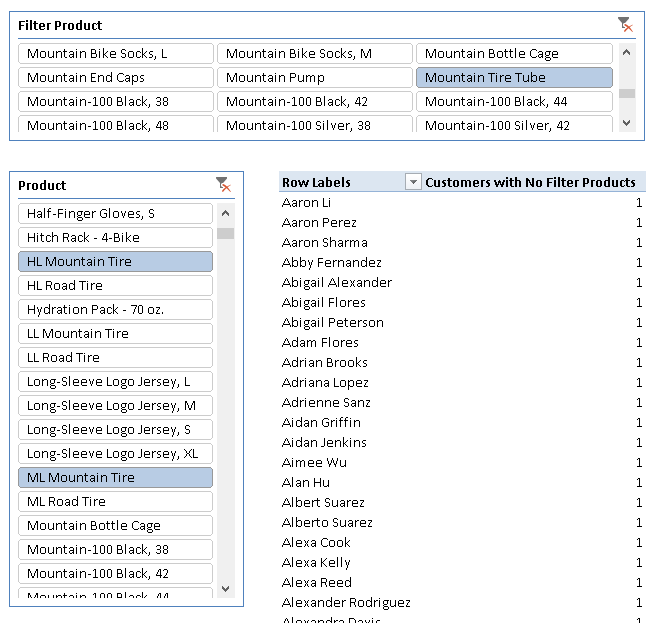Toggle HL Mountain Tire product
Image resolution: width=656 pixels, height=623 pixels.
pos(115,262)
